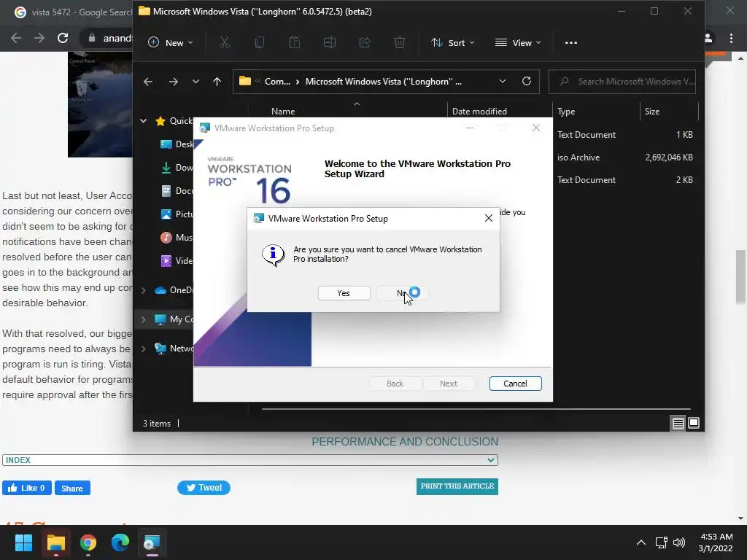The height and width of the screenshot is (560, 747).
Task: Open the volume control in system tray
Action: coord(679,542)
